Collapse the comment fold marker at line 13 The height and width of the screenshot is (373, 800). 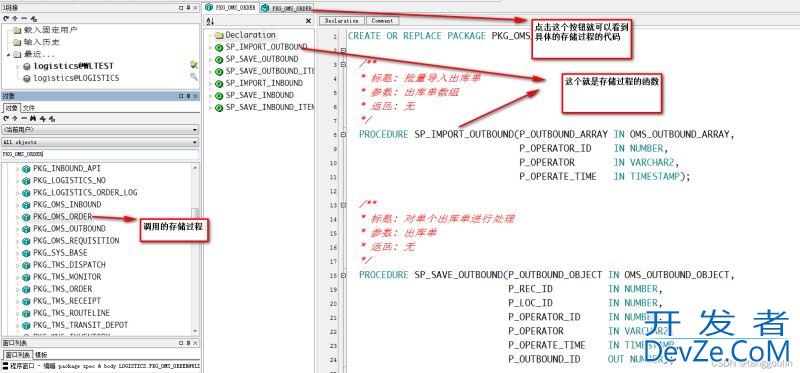343,205
